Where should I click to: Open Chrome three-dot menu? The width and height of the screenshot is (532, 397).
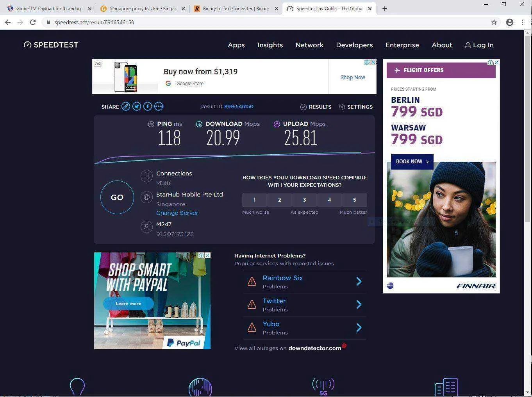pyautogui.click(x=522, y=22)
